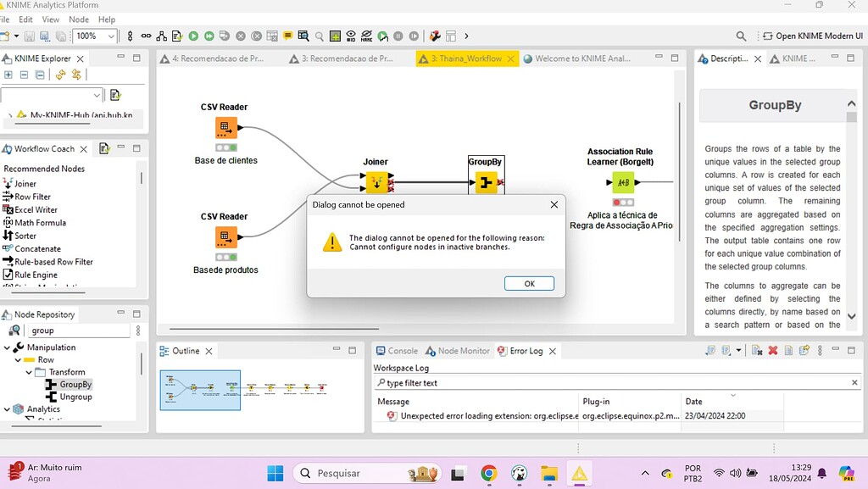Click Restore Log icon in Error Log
The width and height of the screenshot is (868, 489).
point(804,350)
